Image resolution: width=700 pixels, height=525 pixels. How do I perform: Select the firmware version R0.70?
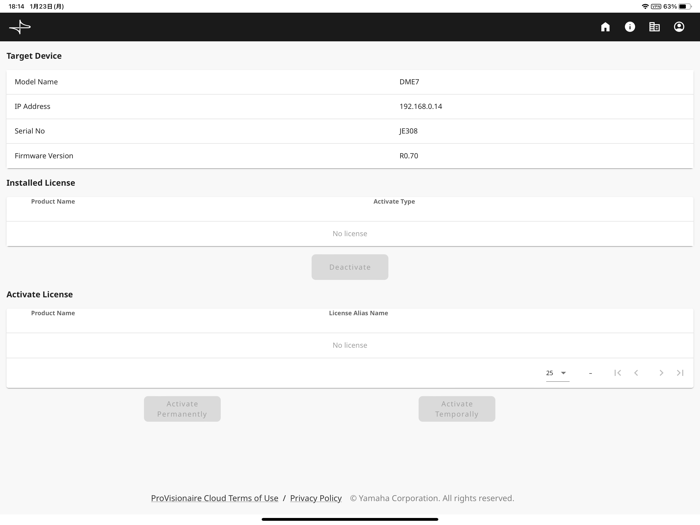click(x=408, y=156)
